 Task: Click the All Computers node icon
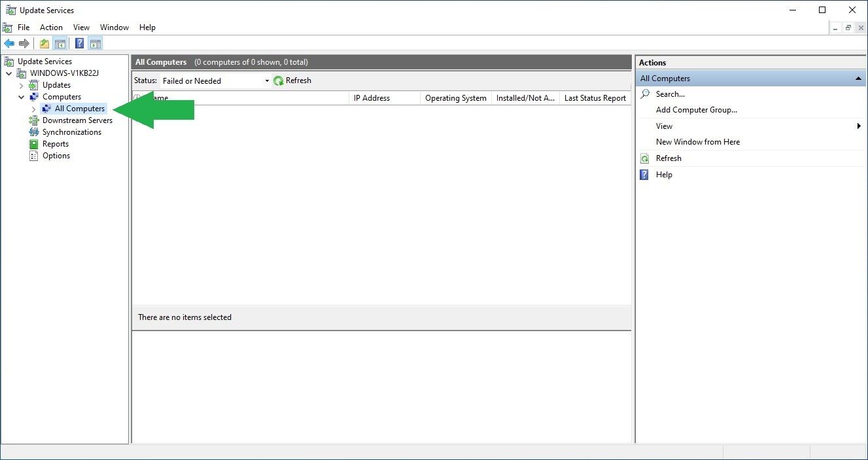[46, 109]
